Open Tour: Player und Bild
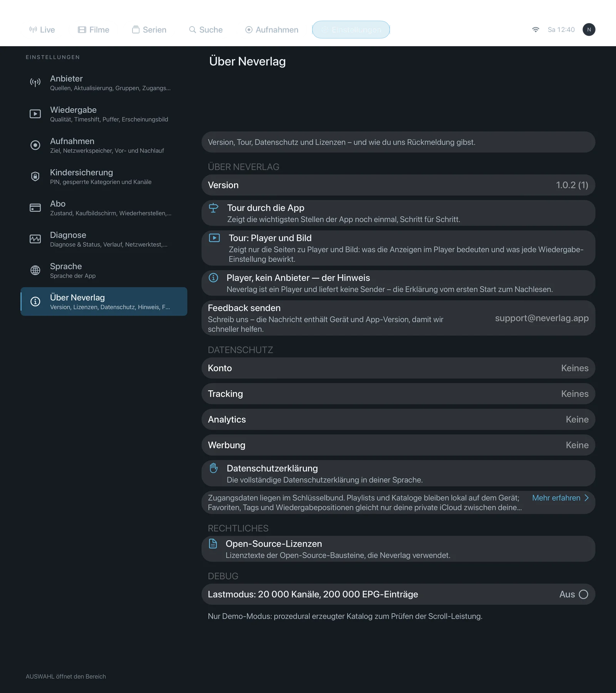The width and height of the screenshot is (616, 693). [x=398, y=248]
